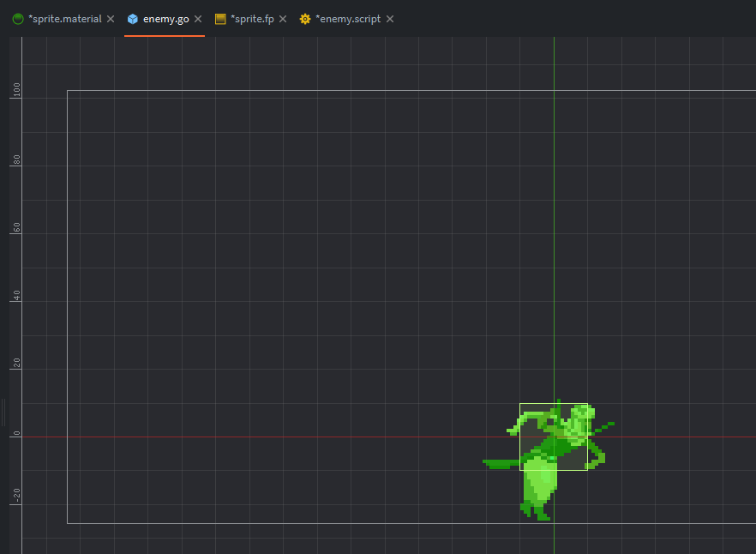Switch to the sprite.material tab

point(64,19)
